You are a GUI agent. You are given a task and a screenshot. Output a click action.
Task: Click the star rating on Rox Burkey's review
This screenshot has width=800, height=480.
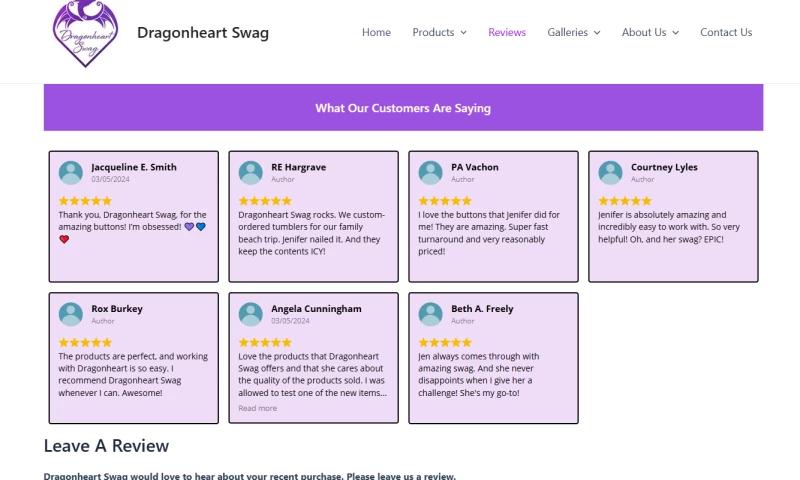tap(85, 342)
